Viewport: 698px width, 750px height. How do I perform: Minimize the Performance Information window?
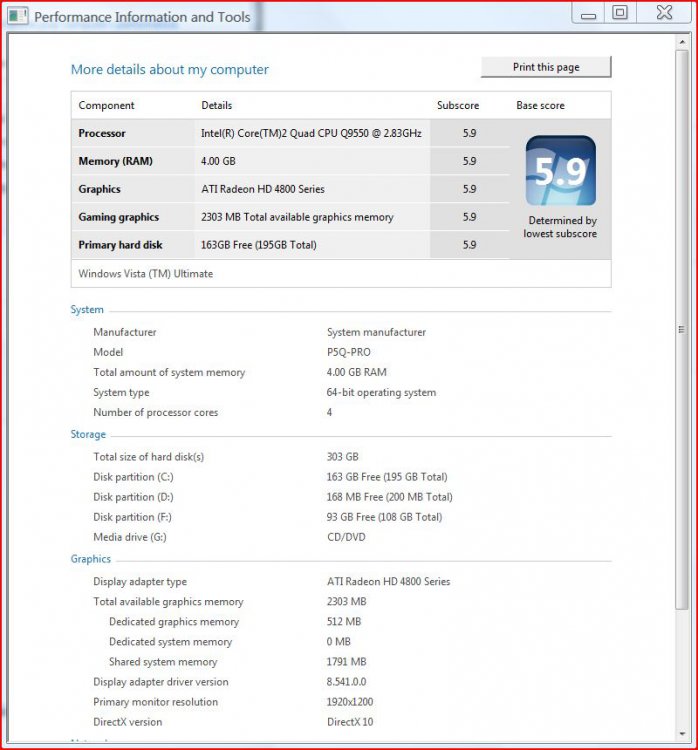pos(588,13)
